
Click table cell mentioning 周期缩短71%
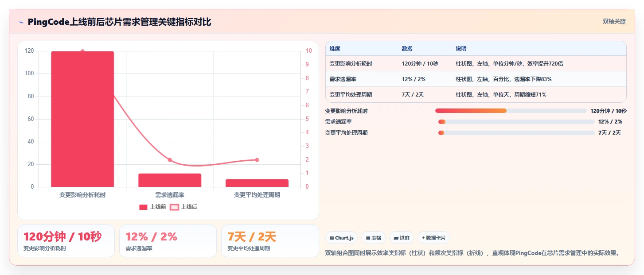coord(539,95)
